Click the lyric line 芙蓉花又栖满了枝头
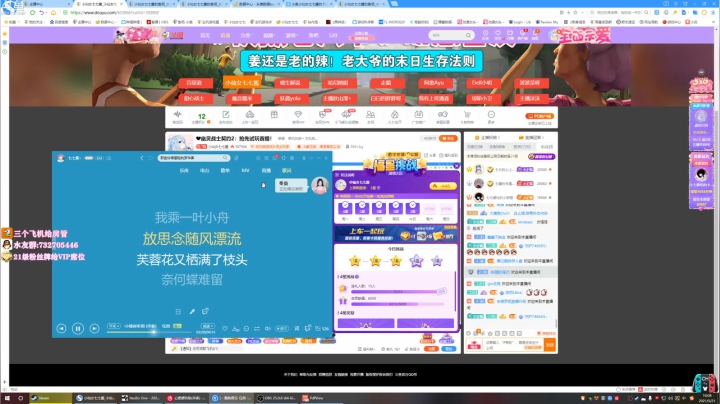The width and height of the screenshot is (720, 404). point(192,260)
